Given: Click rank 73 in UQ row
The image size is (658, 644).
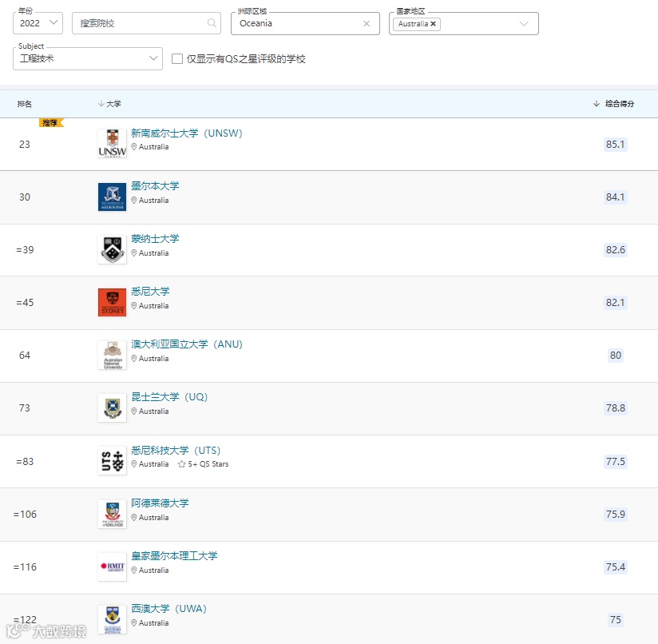Looking at the screenshot, I should [25, 408].
